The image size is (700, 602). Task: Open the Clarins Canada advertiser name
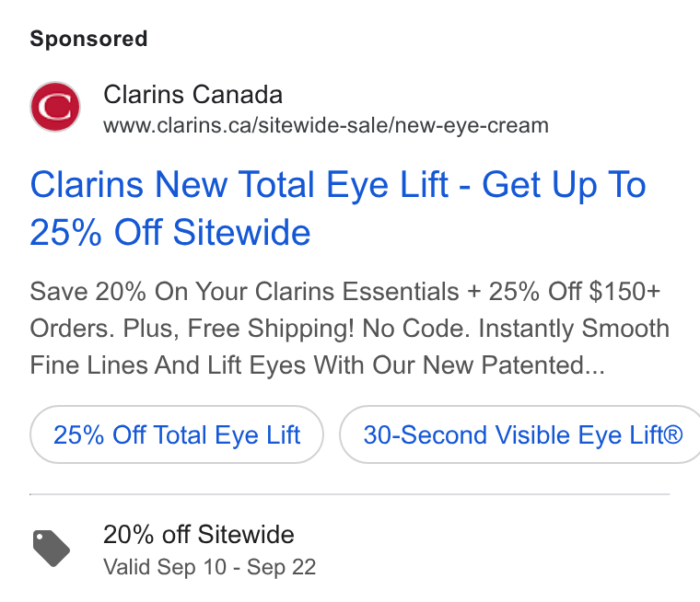click(x=192, y=94)
